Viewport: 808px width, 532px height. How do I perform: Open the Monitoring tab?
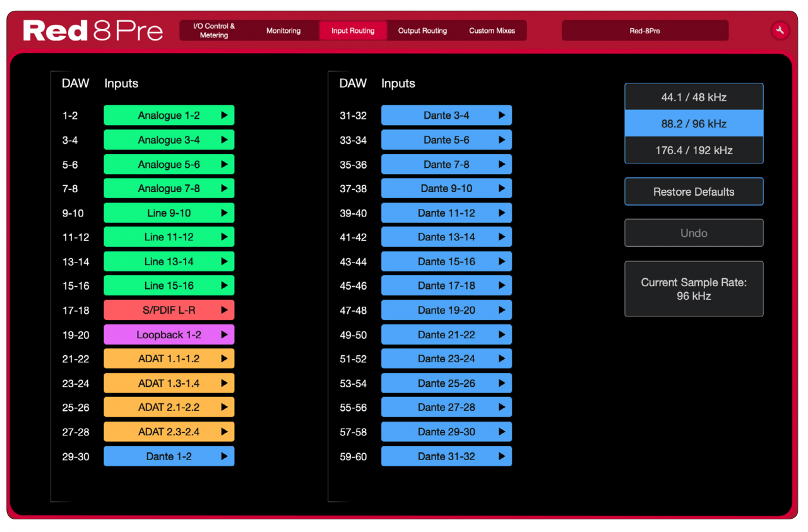(x=283, y=30)
